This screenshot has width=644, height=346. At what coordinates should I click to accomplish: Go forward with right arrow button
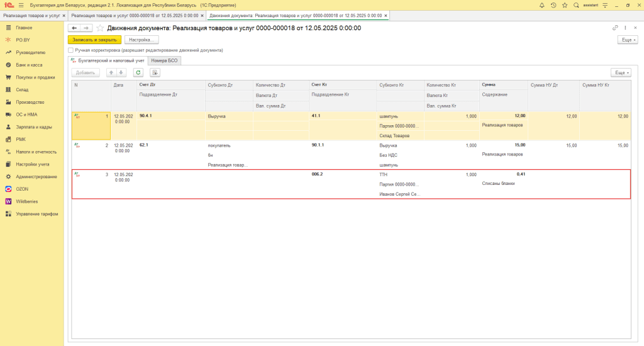86,28
